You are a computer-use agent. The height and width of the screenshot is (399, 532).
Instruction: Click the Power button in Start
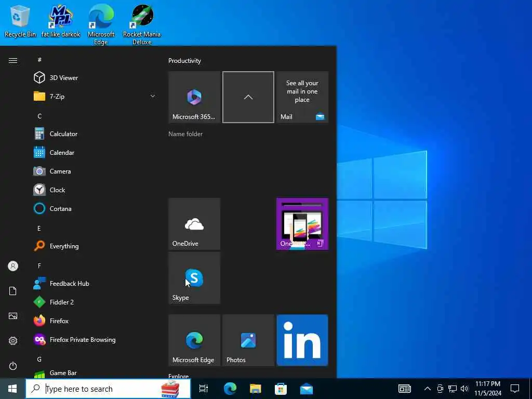pos(13,366)
